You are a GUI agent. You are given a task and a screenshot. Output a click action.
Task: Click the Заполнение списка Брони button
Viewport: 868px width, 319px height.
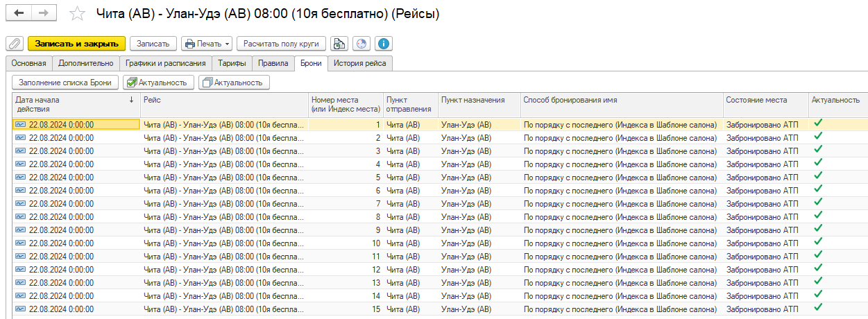[65, 83]
